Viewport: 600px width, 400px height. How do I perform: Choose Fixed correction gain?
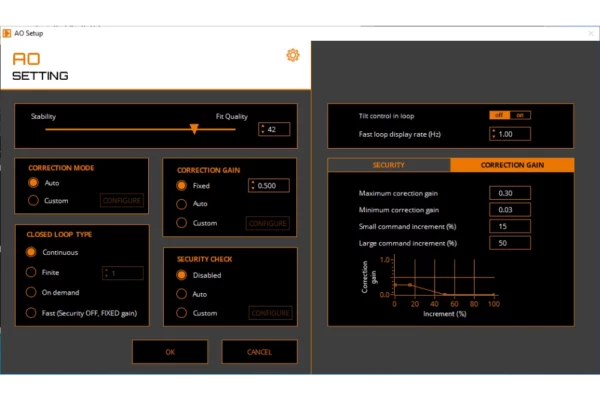click(x=181, y=186)
